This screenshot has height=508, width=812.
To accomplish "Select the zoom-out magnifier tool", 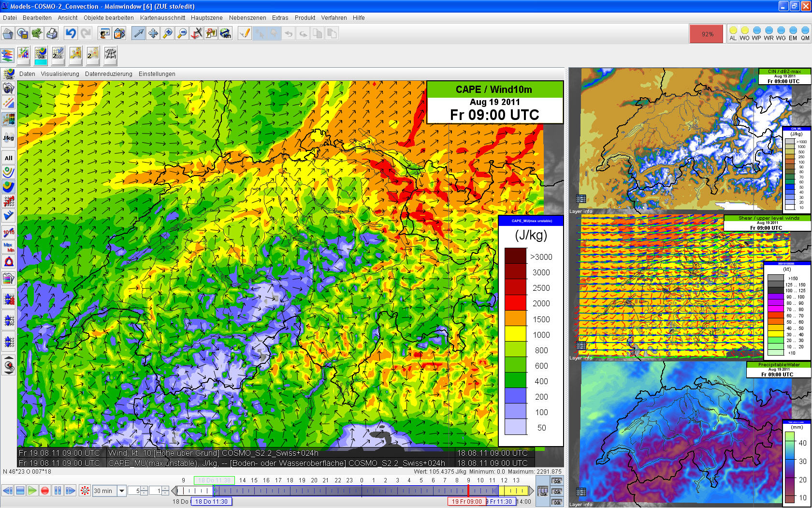I will click(x=182, y=33).
